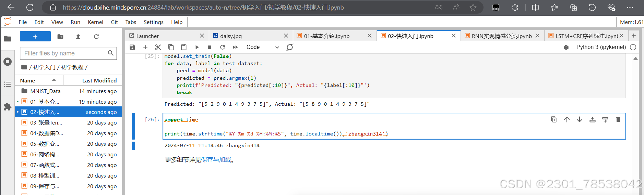
Task: Insert a cell above cell 26
Action: pos(593,119)
